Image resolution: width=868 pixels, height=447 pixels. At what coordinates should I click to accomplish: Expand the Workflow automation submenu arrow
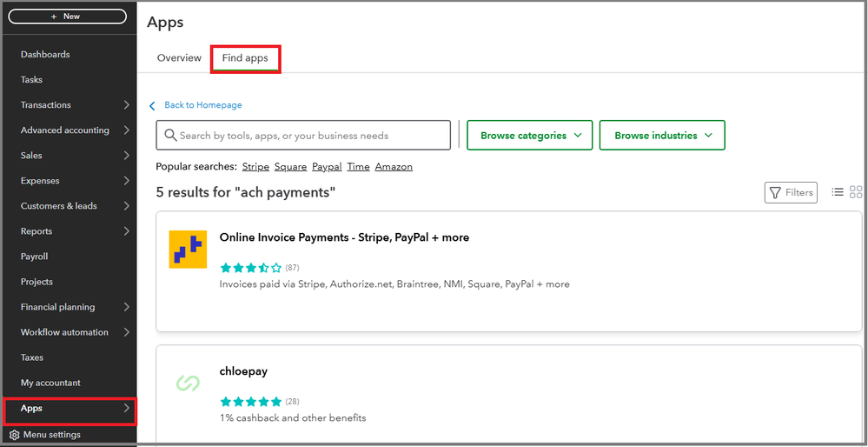(x=127, y=332)
